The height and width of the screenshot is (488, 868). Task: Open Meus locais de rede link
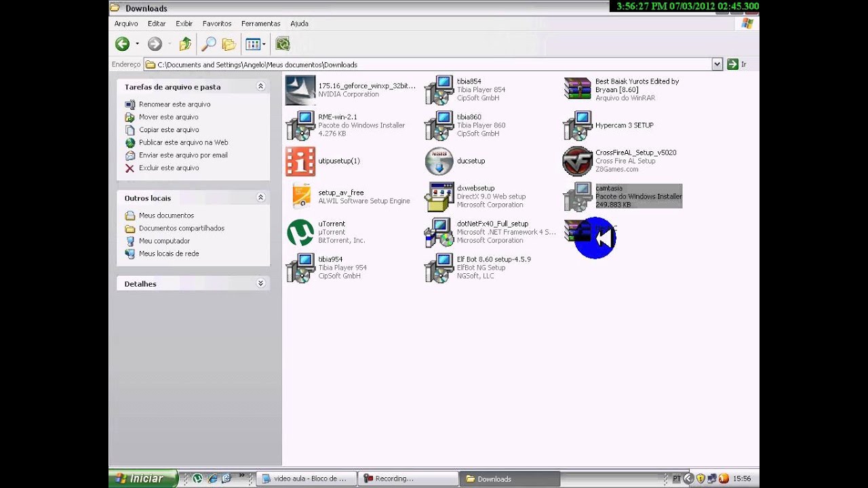(169, 253)
